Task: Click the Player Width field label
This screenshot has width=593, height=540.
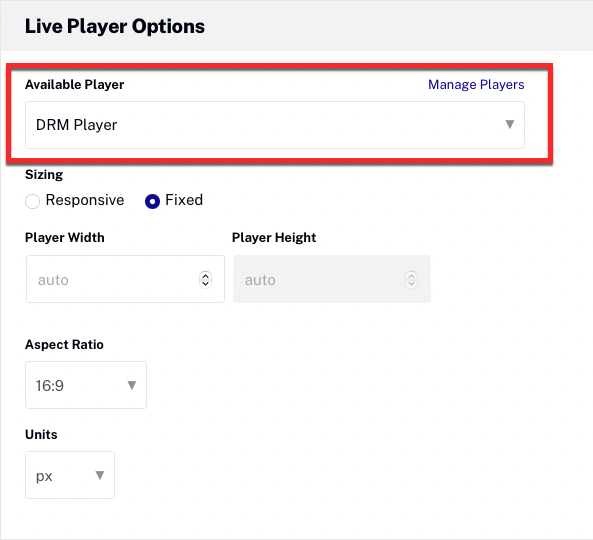Action: click(65, 237)
